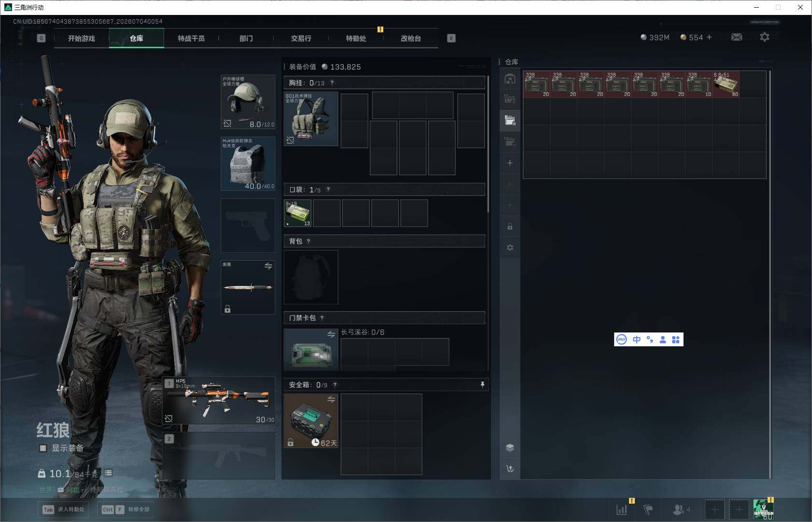Click the first empty squad invite slot
This screenshot has width=812, height=522.
coord(714,509)
